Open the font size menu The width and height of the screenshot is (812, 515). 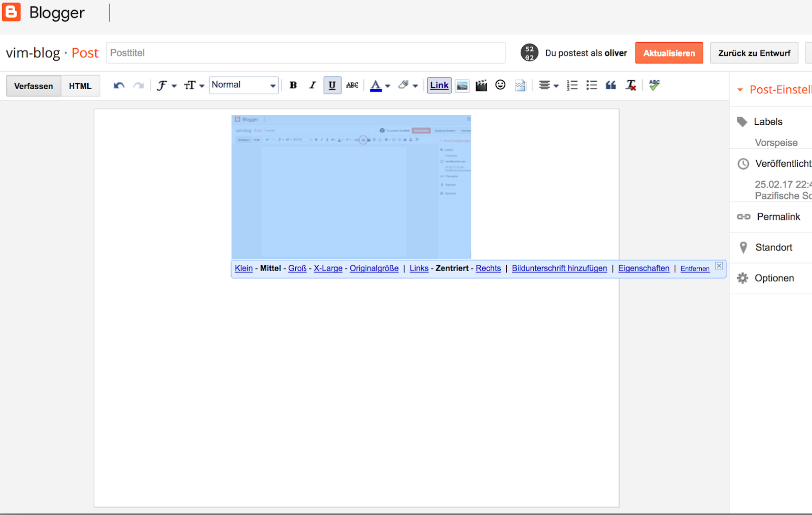pyautogui.click(x=194, y=86)
